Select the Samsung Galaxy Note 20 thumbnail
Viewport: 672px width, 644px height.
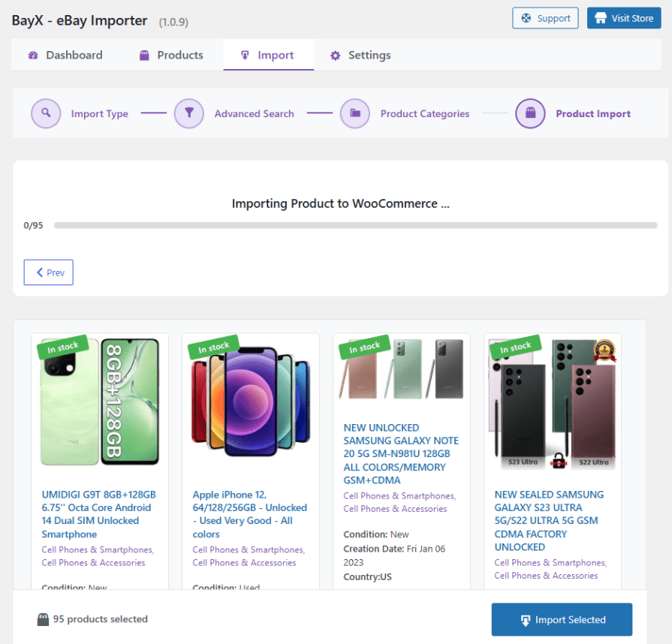click(402, 369)
